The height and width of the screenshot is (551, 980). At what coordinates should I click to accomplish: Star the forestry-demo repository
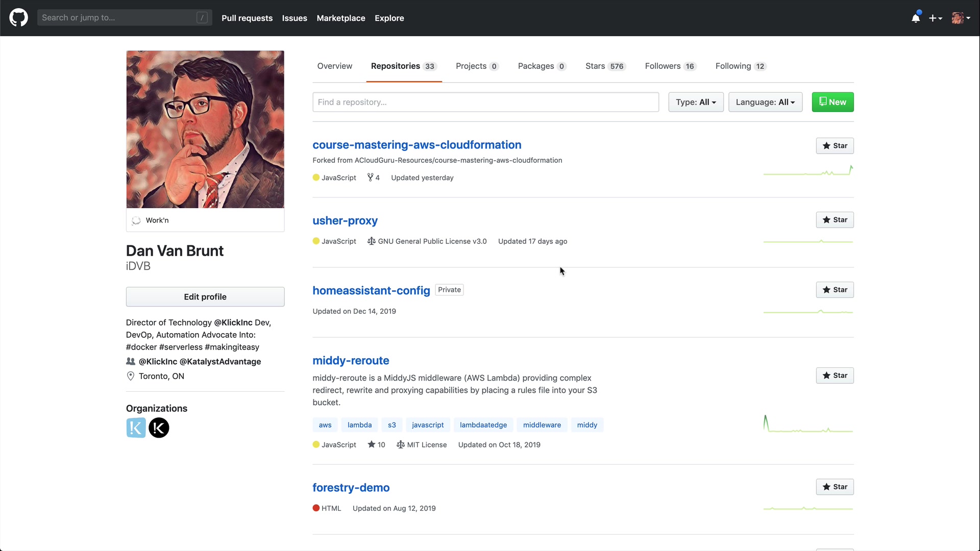coord(835,487)
